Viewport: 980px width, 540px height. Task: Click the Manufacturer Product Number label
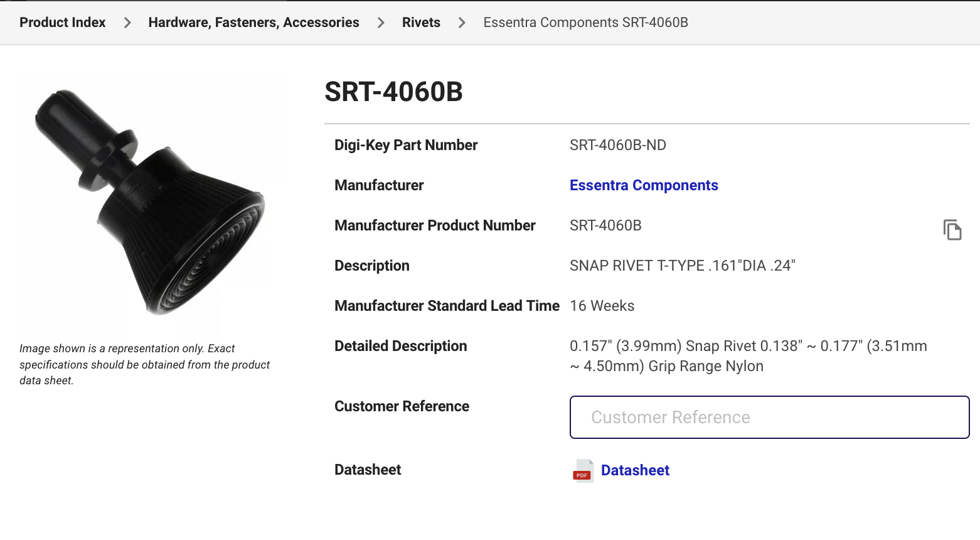(435, 225)
